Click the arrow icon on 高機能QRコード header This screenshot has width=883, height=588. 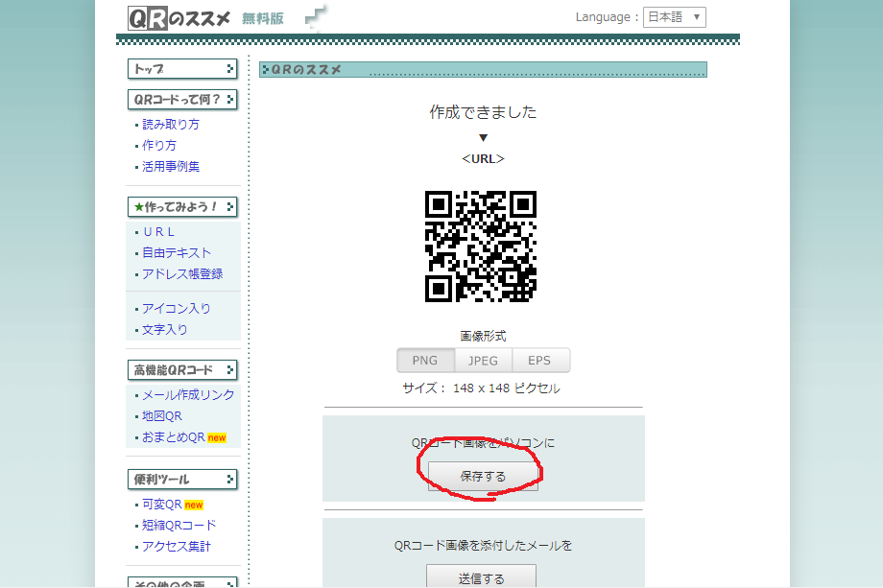click(229, 369)
